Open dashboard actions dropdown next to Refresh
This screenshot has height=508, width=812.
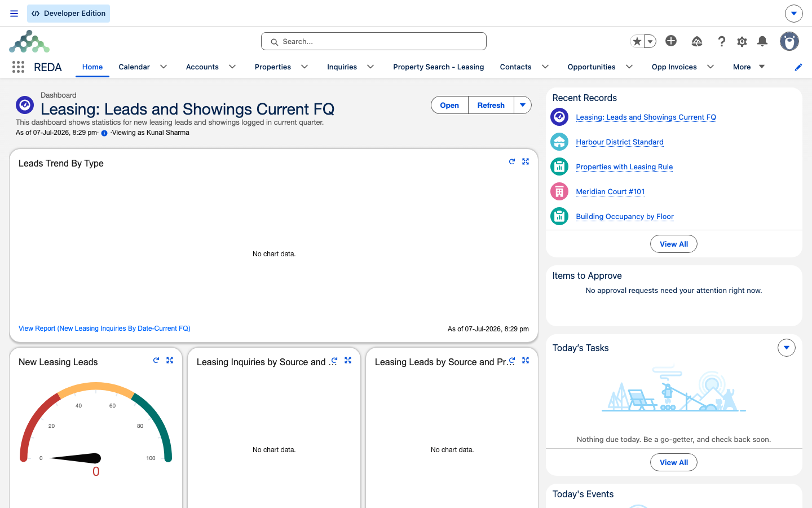click(523, 105)
